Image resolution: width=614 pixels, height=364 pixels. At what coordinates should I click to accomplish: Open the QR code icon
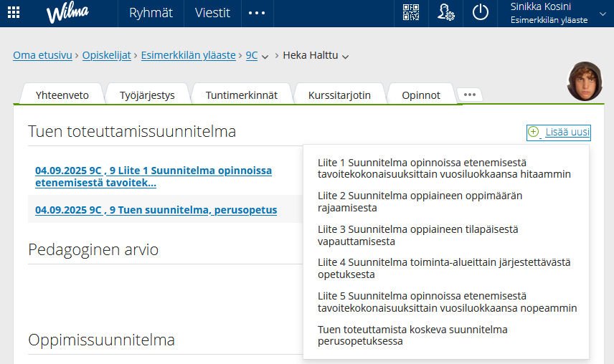(410, 13)
